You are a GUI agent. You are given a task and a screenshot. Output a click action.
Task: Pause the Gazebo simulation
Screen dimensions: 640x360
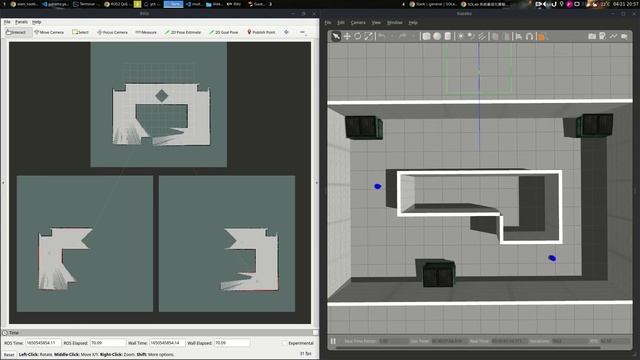click(x=333, y=341)
